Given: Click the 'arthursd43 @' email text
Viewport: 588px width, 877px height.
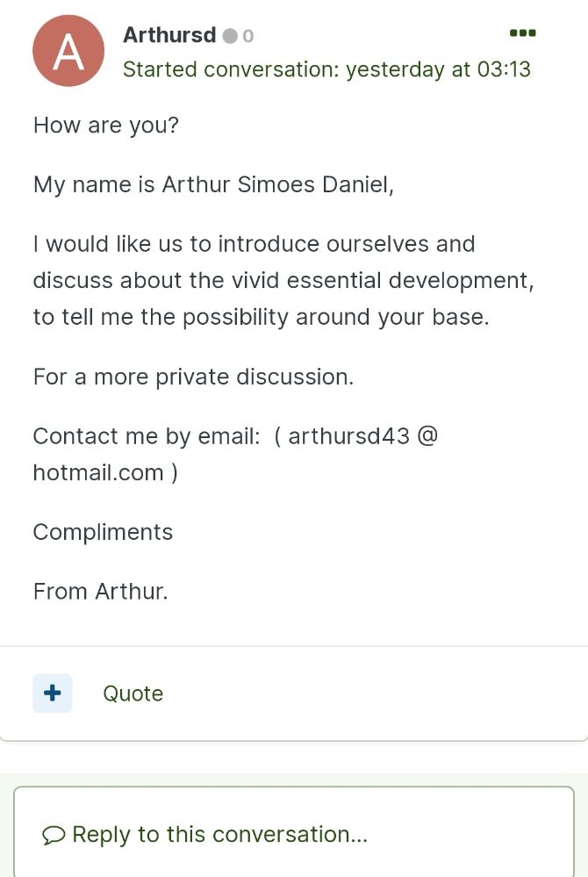Looking at the screenshot, I should 362,436.
